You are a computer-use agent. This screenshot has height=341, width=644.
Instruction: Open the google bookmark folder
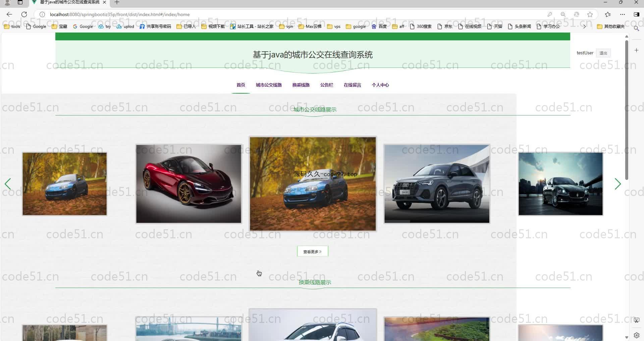[356, 27]
